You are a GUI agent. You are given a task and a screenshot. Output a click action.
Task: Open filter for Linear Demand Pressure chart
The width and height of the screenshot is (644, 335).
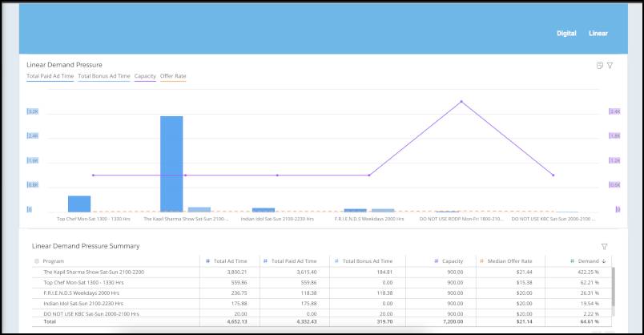pyautogui.click(x=610, y=66)
